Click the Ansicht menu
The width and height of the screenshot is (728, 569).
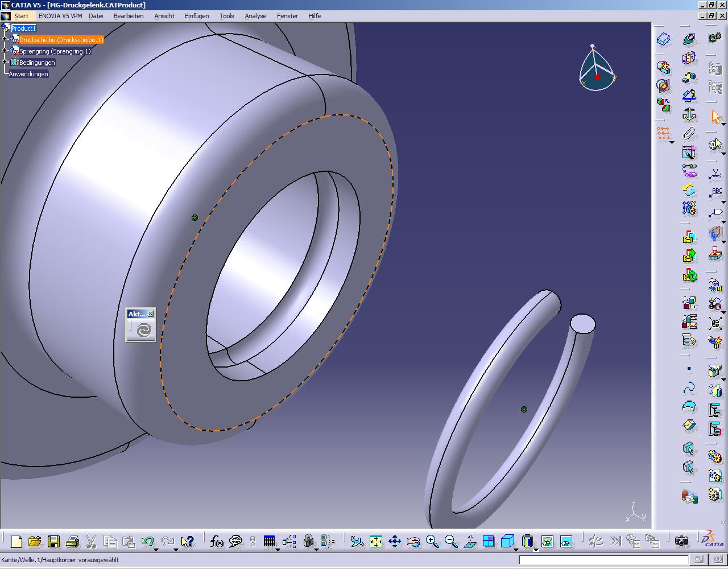point(164,16)
